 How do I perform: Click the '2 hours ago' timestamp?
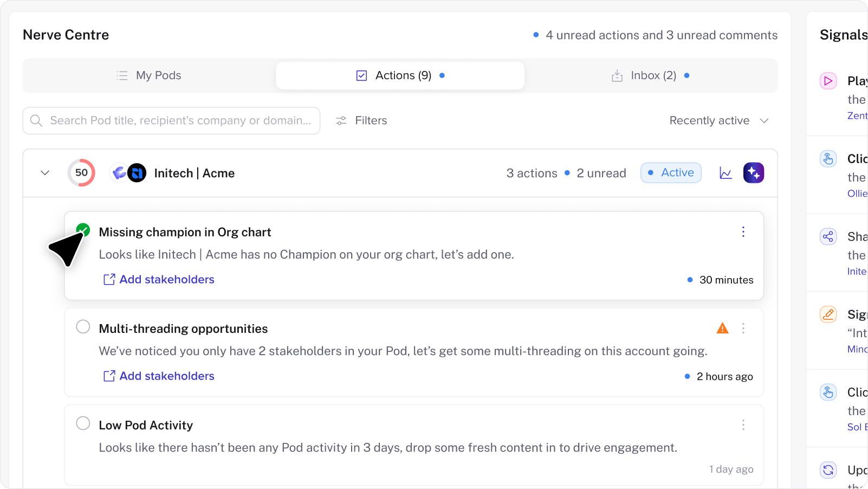[x=724, y=376]
